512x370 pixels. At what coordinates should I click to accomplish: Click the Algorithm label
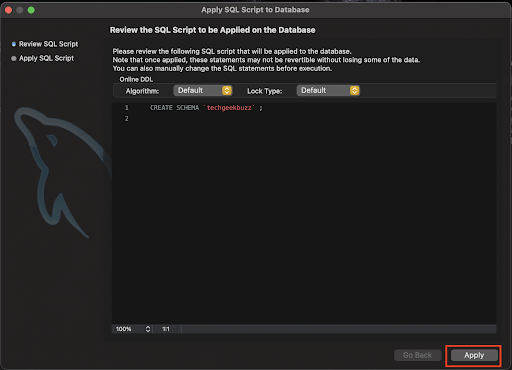(142, 91)
